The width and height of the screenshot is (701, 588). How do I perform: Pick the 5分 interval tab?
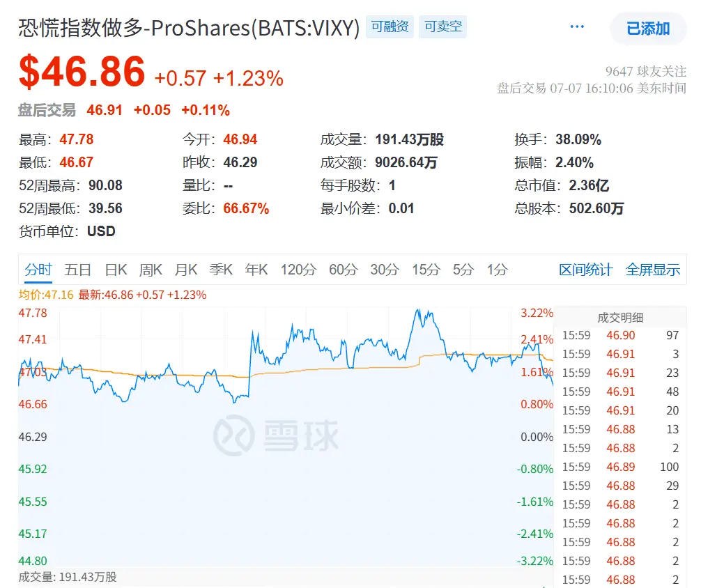[x=463, y=270]
